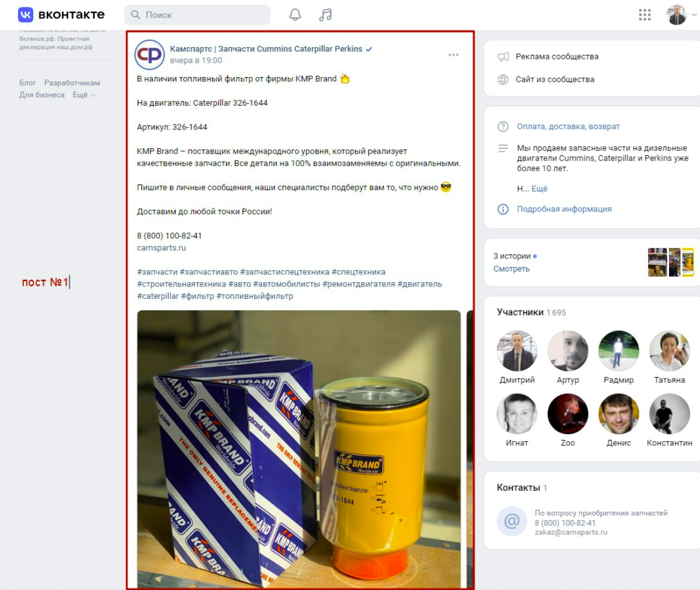Open the KMP Brand filter photo
Screen dimensions: 700x590
point(299,449)
